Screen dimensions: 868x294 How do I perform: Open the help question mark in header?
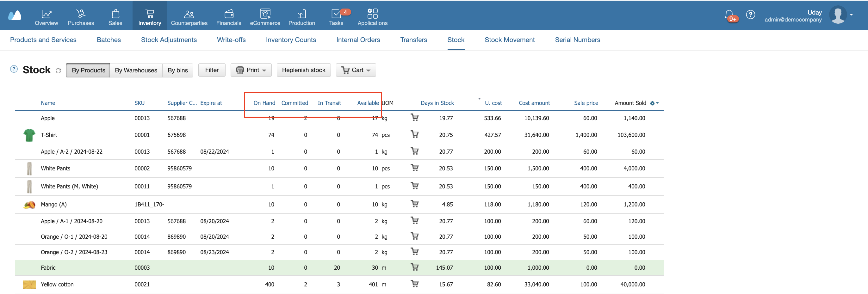tap(750, 15)
